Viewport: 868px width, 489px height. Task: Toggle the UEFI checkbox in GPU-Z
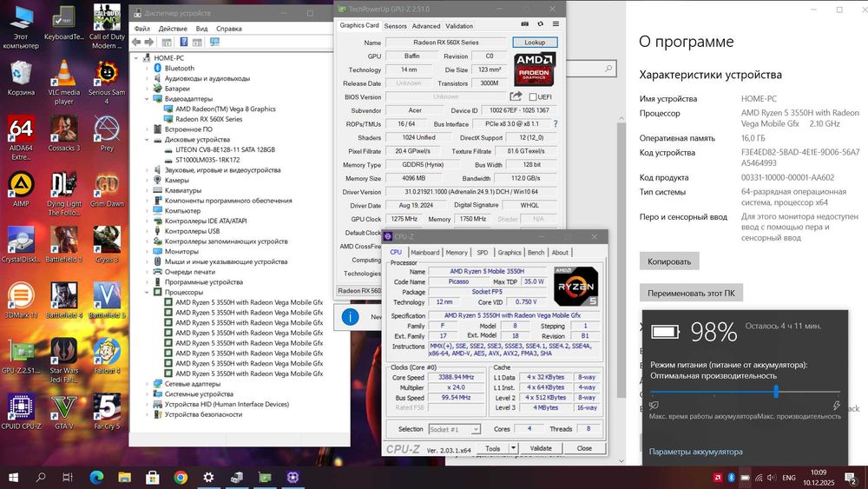point(533,97)
